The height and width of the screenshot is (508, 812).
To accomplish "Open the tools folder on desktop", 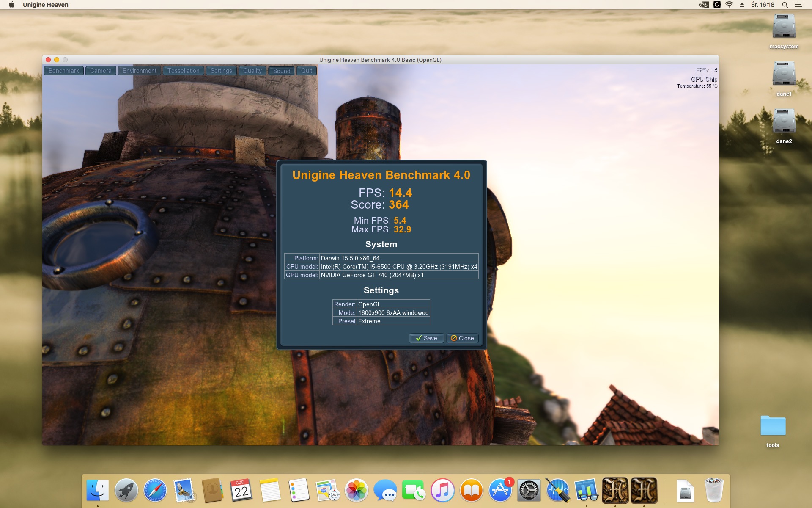I will [773, 426].
